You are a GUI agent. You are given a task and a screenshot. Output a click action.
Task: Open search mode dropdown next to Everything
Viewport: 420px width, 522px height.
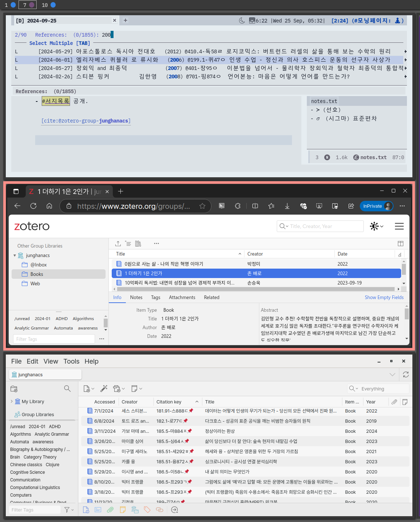pyautogui.click(x=354, y=389)
